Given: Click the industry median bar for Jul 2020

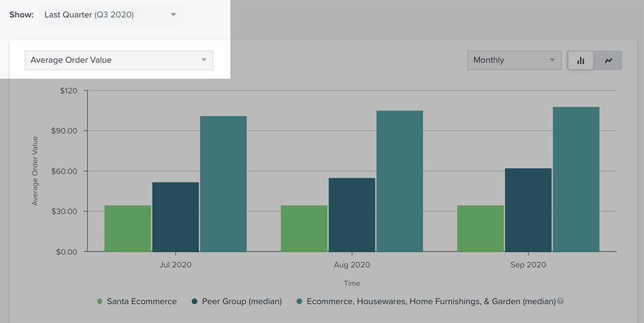Looking at the screenshot, I should (x=223, y=184).
